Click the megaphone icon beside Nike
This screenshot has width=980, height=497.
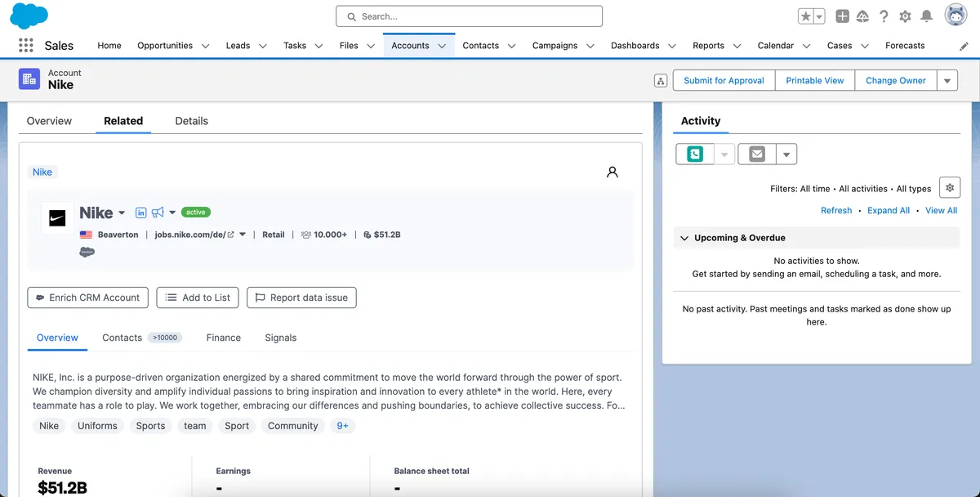[x=158, y=213]
